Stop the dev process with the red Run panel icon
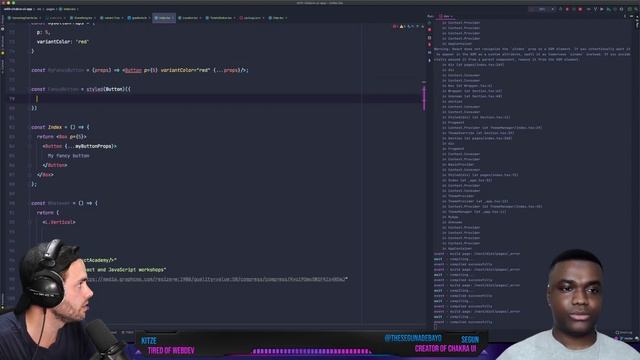Viewport: 640px width, 360px height. tap(429, 30)
